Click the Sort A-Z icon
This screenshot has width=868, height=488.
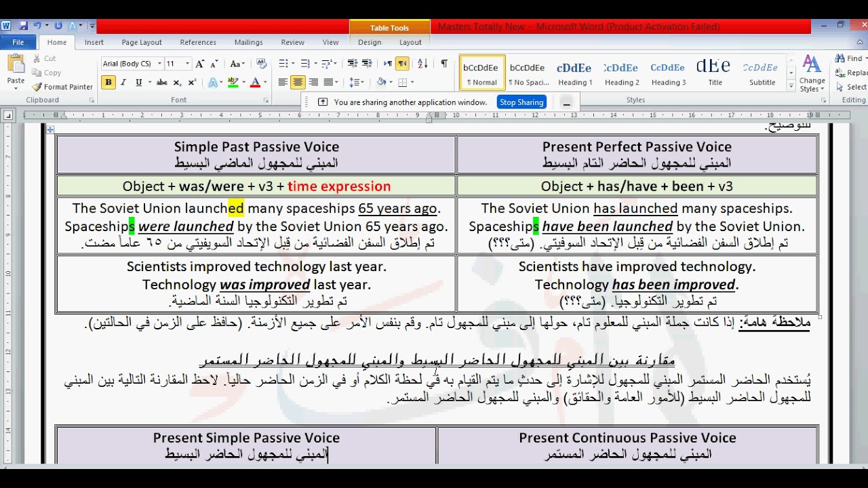tap(422, 64)
